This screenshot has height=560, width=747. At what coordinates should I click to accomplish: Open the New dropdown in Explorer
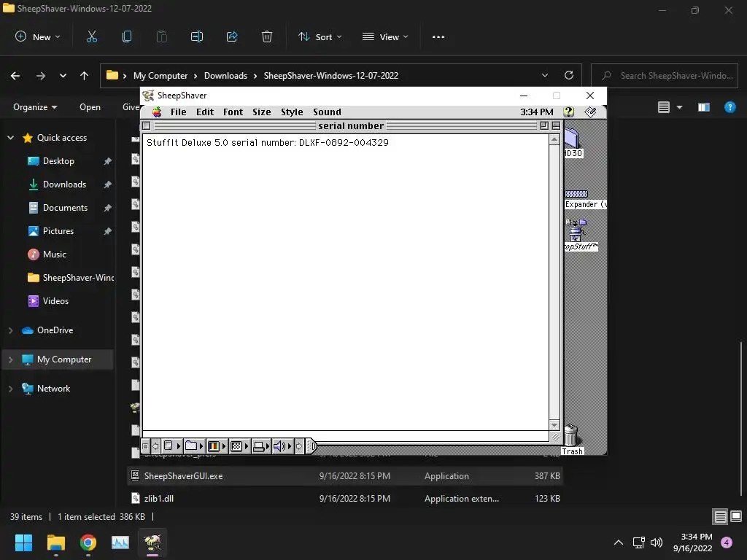pyautogui.click(x=38, y=36)
